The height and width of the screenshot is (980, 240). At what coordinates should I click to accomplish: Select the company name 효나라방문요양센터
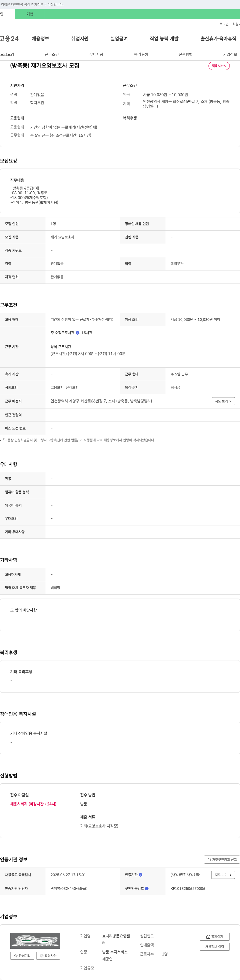click(x=116, y=939)
